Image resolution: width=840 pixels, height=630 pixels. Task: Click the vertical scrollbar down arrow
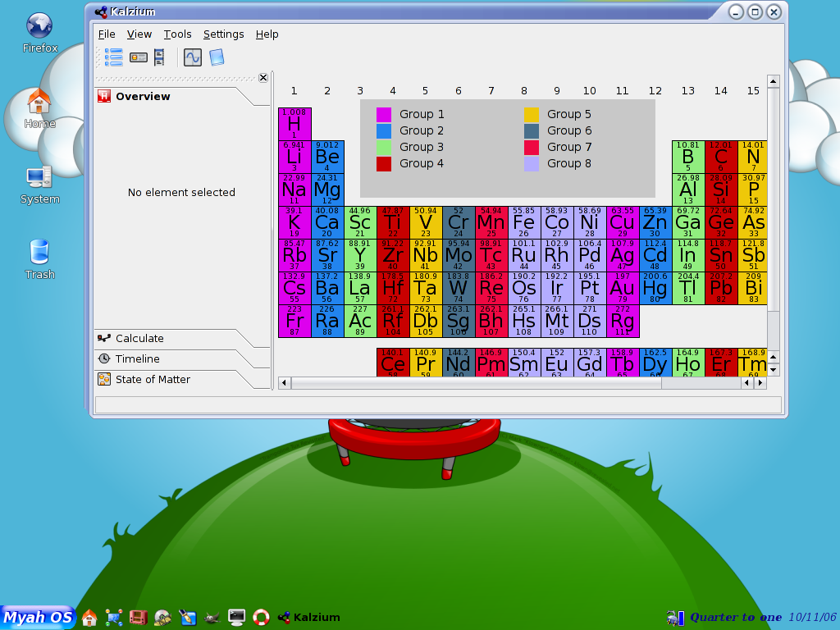pos(773,370)
